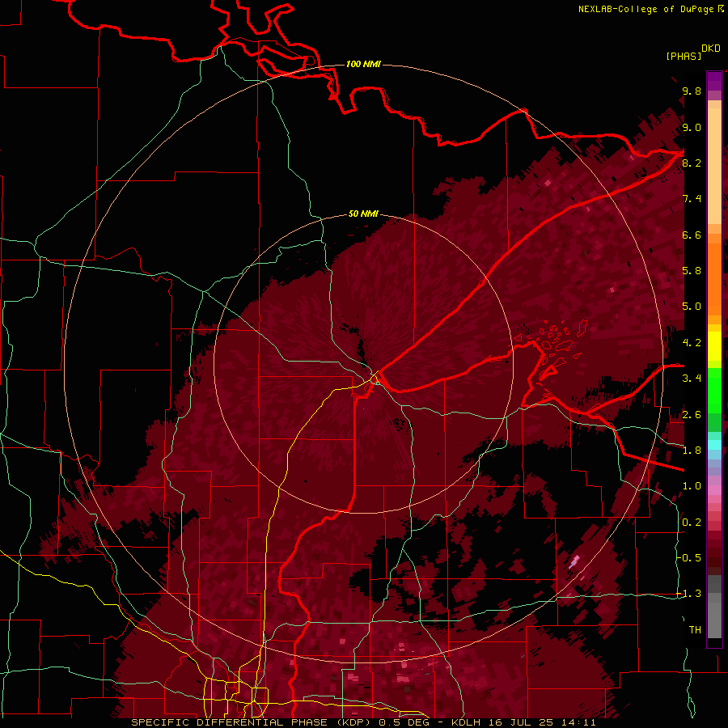Click the -1.3 value on the color scale
The image size is (728, 728).
coord(689,594)
